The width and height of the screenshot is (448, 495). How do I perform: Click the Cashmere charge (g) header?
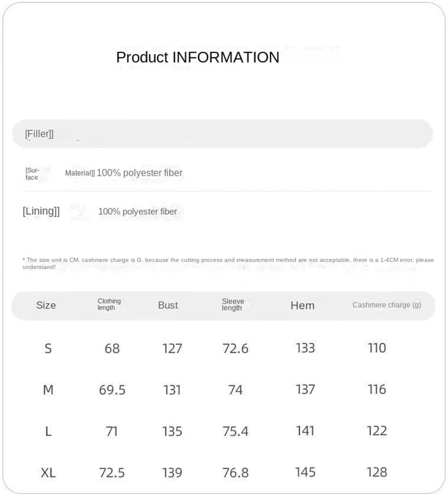[387, 305]
